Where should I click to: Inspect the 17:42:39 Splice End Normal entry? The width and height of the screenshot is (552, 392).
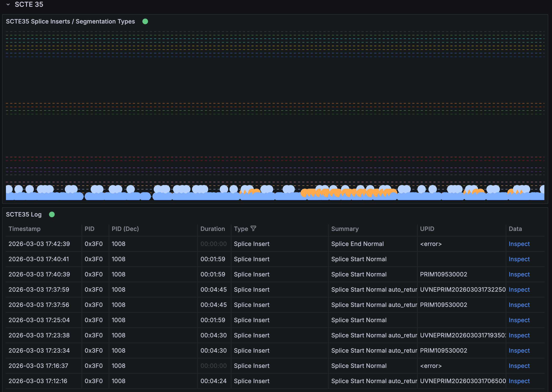pyautogui.click(x=519, y=244)
